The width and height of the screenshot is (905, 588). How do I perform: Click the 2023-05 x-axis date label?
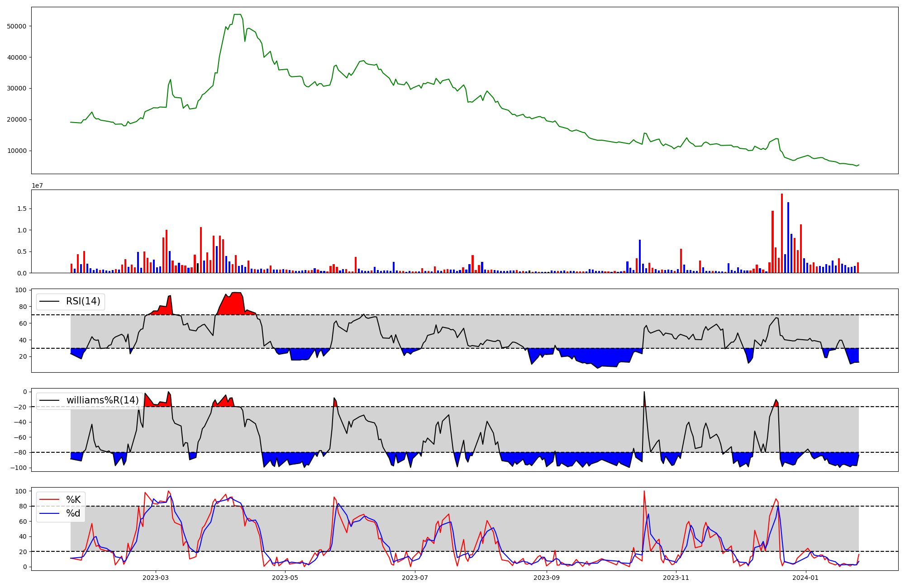285,578
